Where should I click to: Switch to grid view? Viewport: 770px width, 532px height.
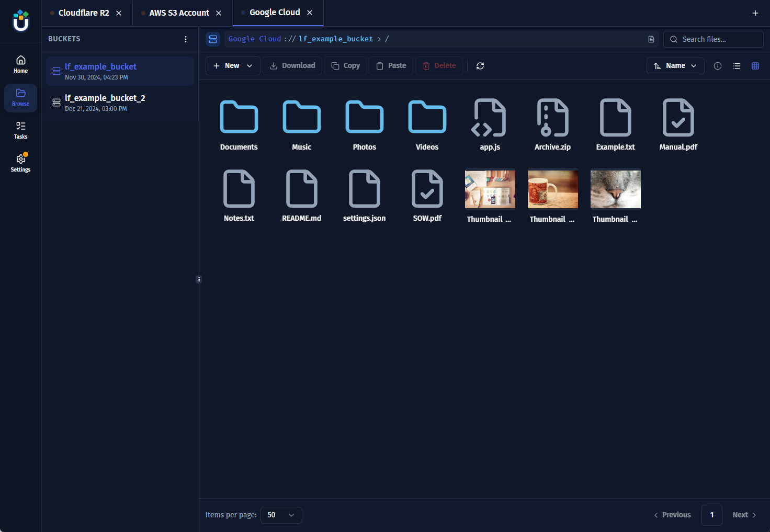[755, 66]
